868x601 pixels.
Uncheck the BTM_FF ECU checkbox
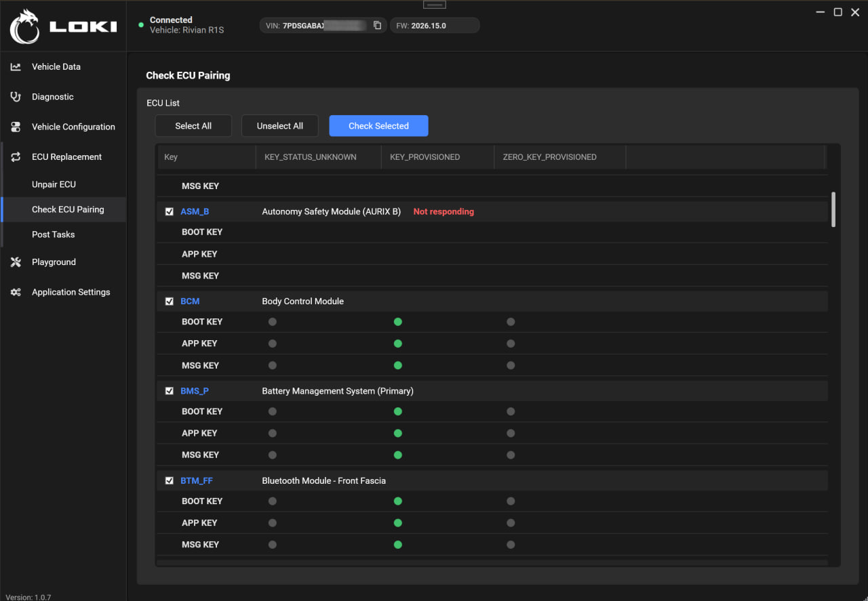click(170, 480)
